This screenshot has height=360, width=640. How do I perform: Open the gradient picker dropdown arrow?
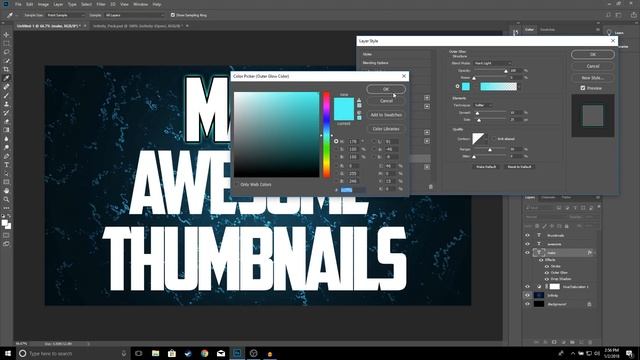[519, 87]
